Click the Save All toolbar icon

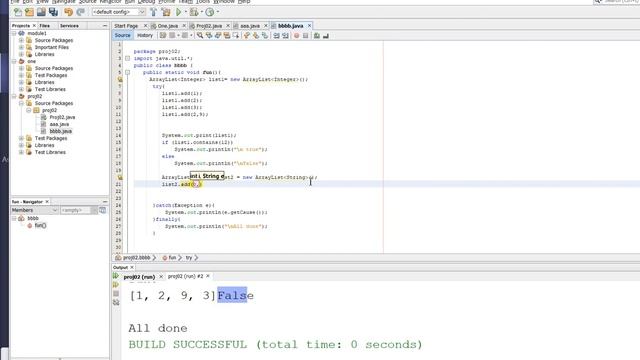coord(53,12)
